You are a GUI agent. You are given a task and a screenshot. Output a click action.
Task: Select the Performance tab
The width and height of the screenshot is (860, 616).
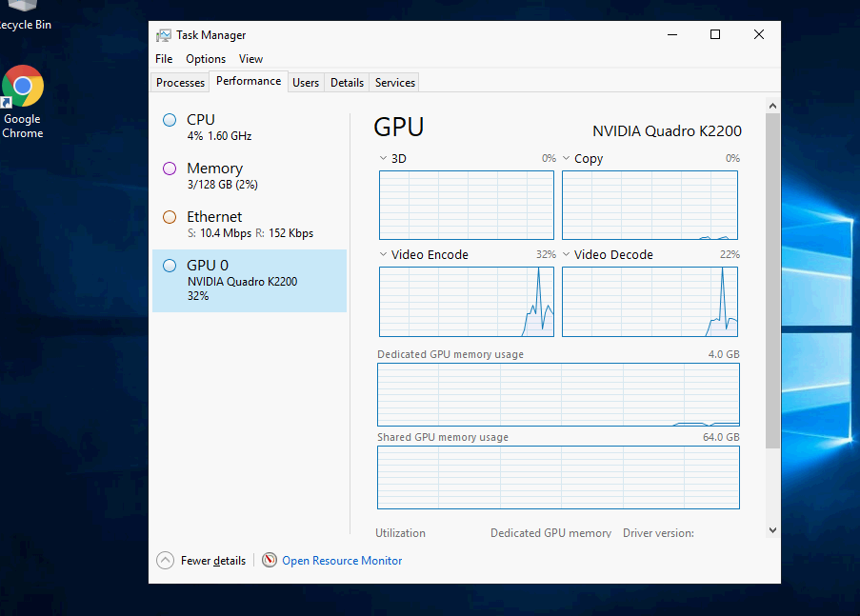pyautogui.click(x=249, y=81)
